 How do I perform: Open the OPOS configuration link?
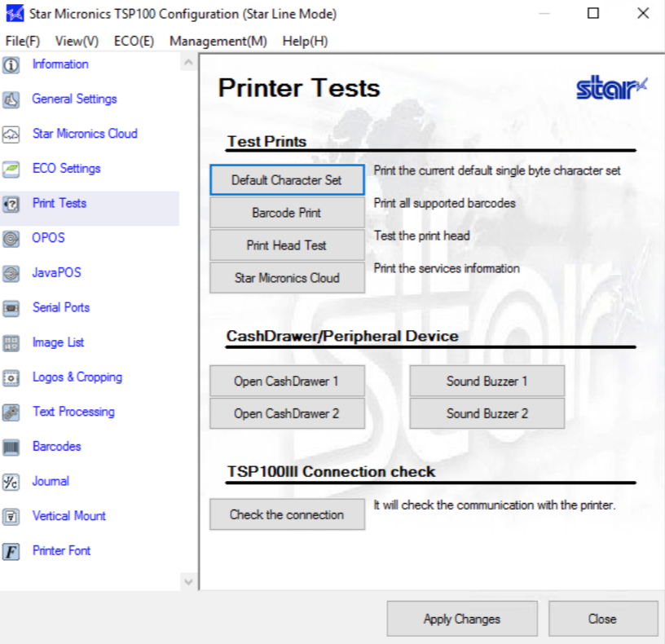[x=48, y=237]
